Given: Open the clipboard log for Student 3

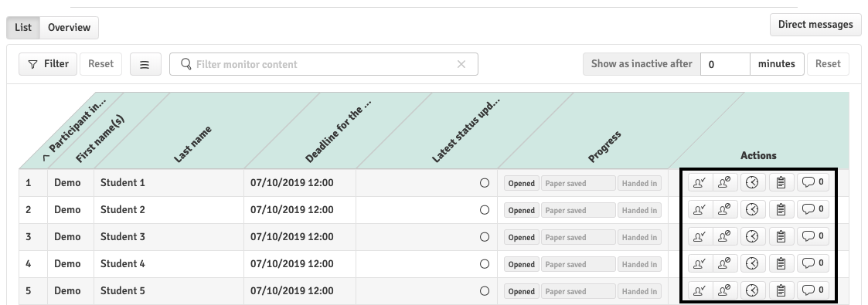Looking at the screenshot, I should point(781,236).
